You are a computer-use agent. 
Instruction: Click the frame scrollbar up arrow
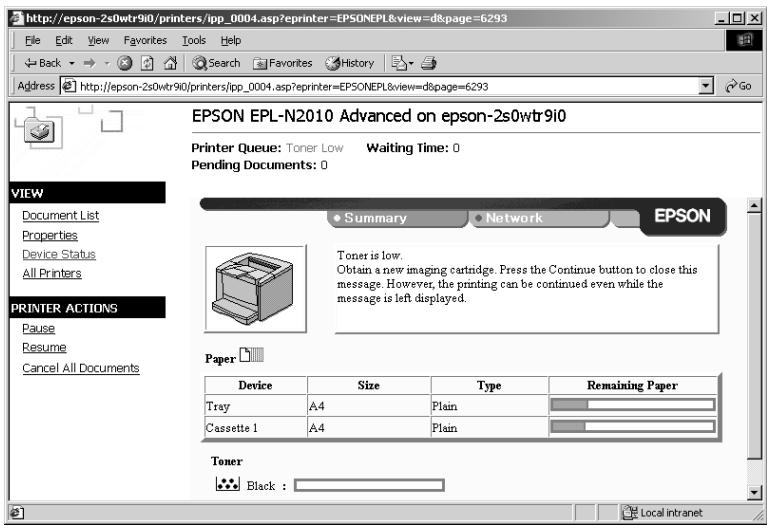coord(754,206)
